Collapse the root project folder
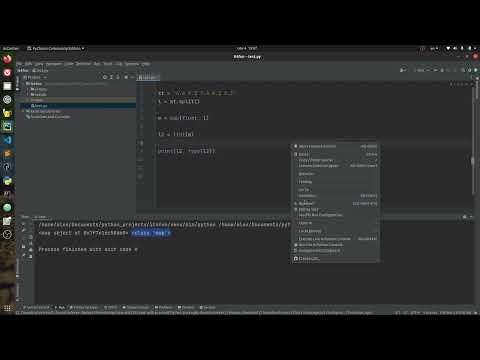480x360 pixels. (24, 84)
